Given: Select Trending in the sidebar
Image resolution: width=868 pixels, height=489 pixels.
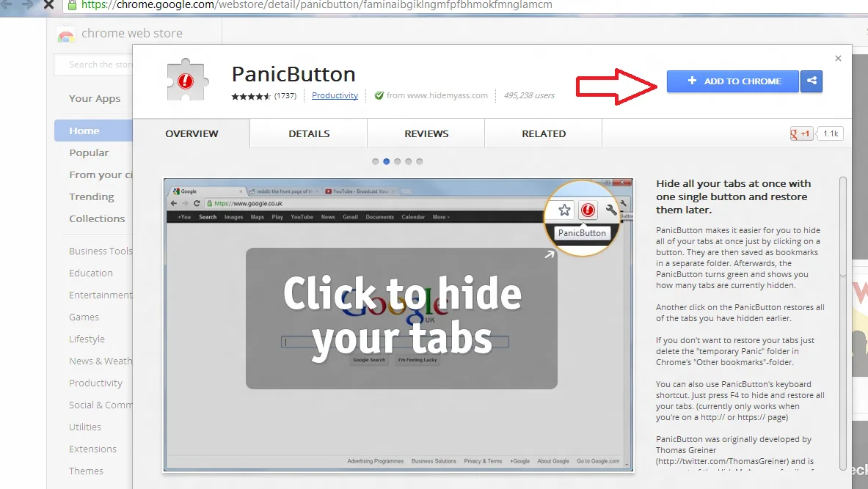Looking at the screenshot, I should point(92,196).
